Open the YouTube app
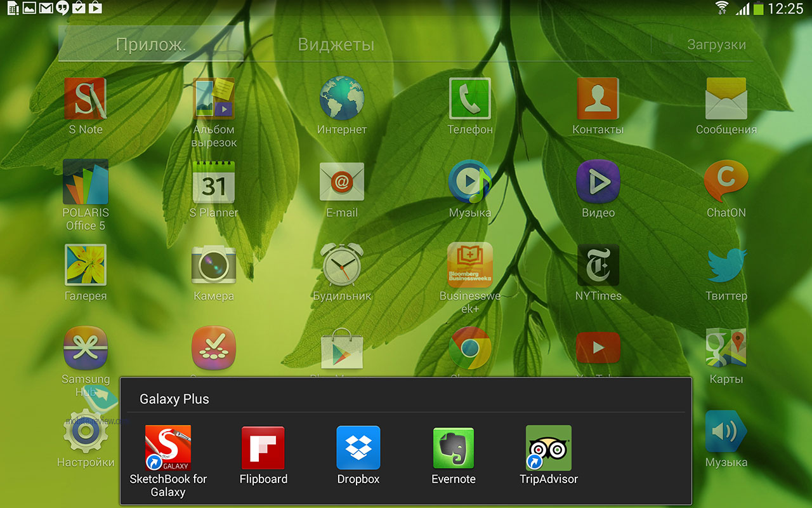 pyautogui.click(x=598, y=348)
